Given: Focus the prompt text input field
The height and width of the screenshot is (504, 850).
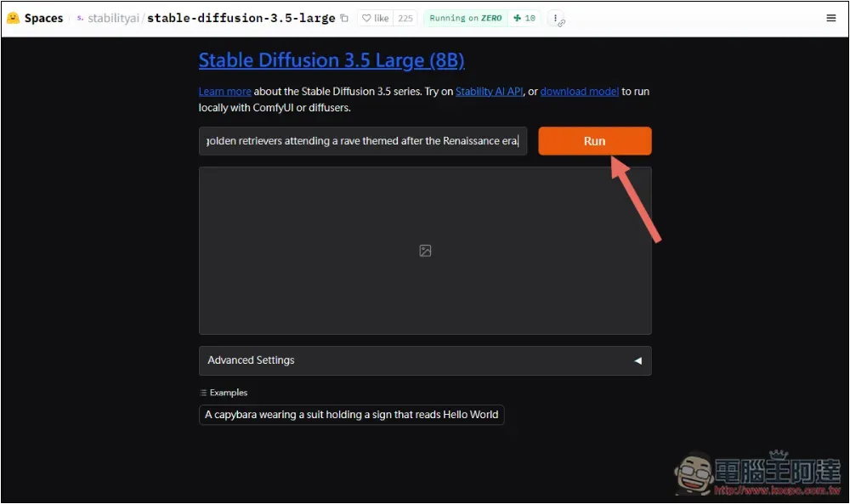Looking at the screenshot, I should [x=363, y=141].
